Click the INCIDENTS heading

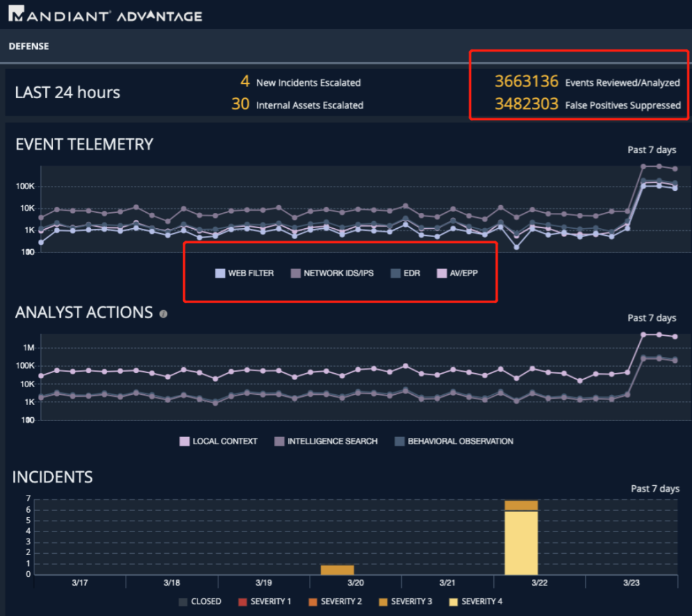tap(53, 478)
